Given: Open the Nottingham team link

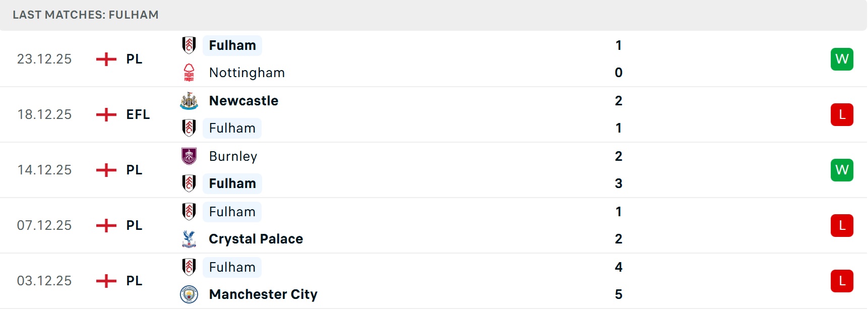Looking at the screenshot, I should (247, 73).
